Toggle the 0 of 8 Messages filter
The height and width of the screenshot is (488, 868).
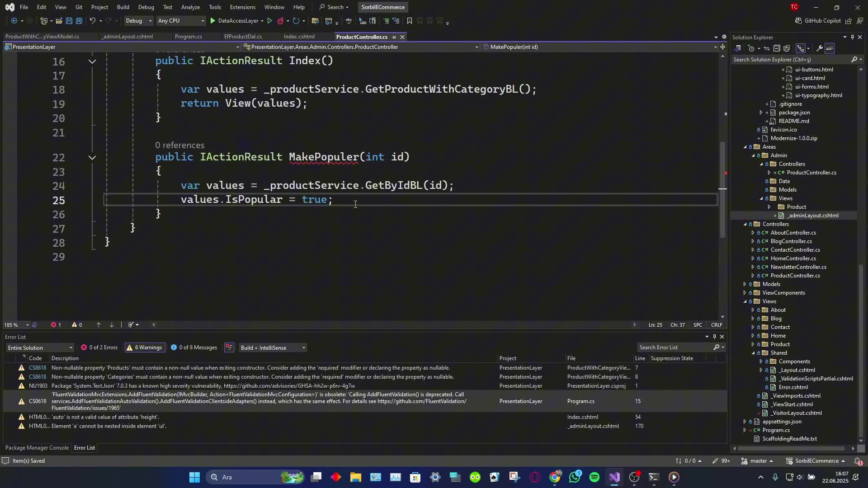tap(194, 347)
